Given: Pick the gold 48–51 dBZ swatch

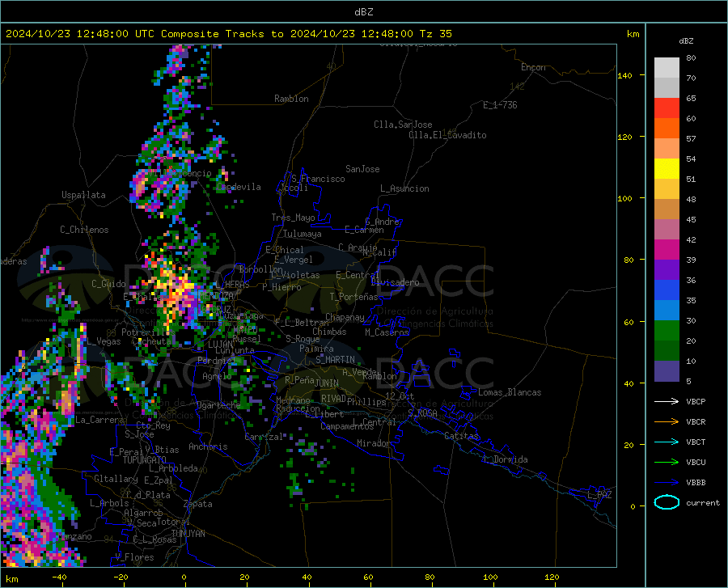Looking at the screenshot, I should click(x=667, y=189).
